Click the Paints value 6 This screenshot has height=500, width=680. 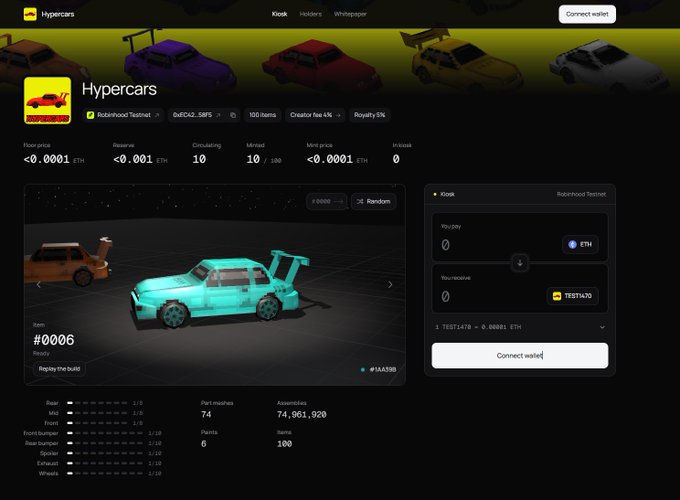[x=204, y=444]
